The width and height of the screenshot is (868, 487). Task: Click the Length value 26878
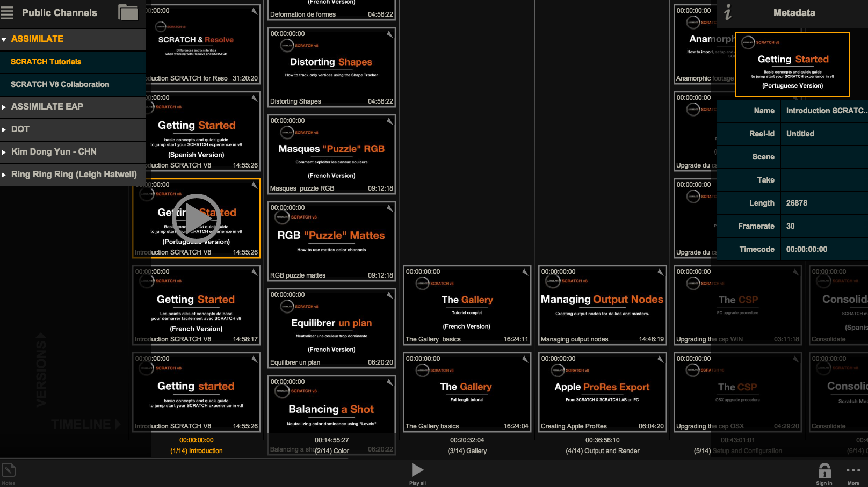click(x=825, y=203)
